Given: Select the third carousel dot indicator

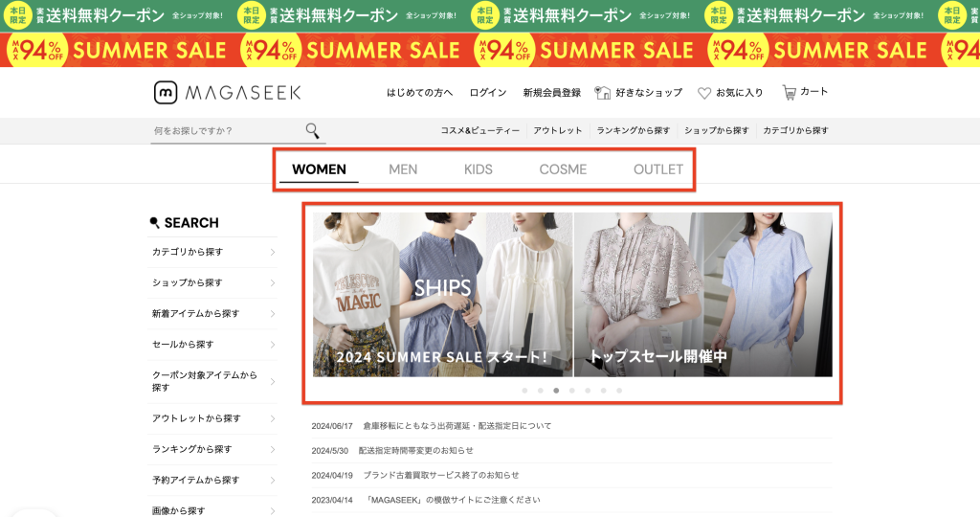Looking at the screenshot, I should pyautogui.click(x=556, y=391).
